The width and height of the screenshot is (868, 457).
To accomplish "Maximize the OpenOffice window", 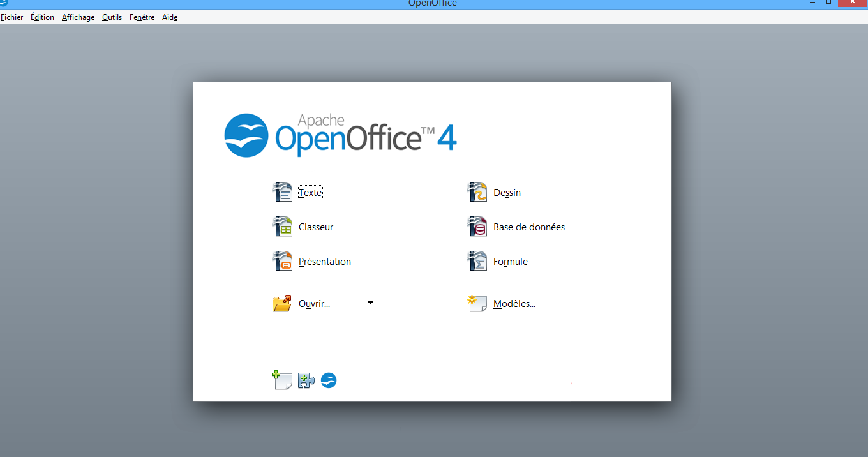I will 828,3.
